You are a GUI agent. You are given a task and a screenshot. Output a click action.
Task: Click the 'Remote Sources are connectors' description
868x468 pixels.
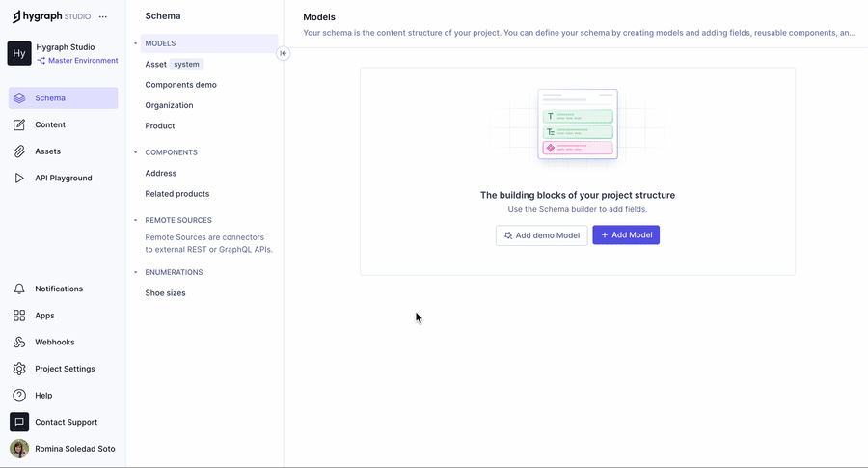coord(208,243)
